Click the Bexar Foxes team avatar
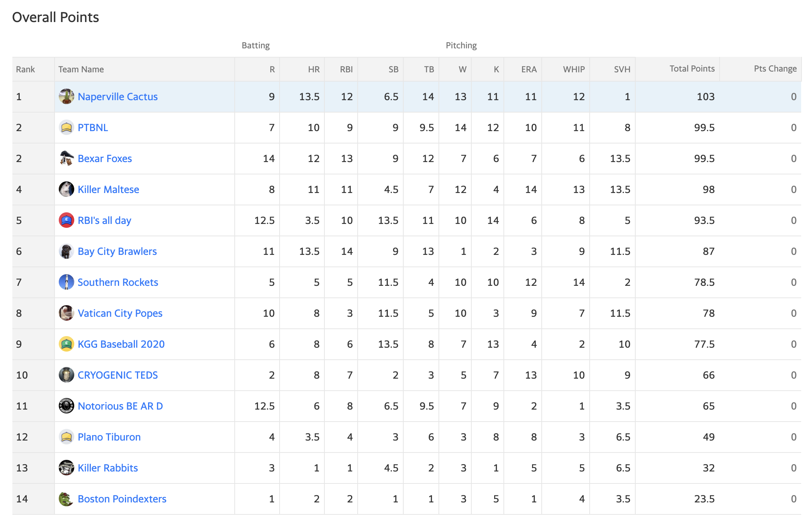812x526 pixels. coord(67,158)
